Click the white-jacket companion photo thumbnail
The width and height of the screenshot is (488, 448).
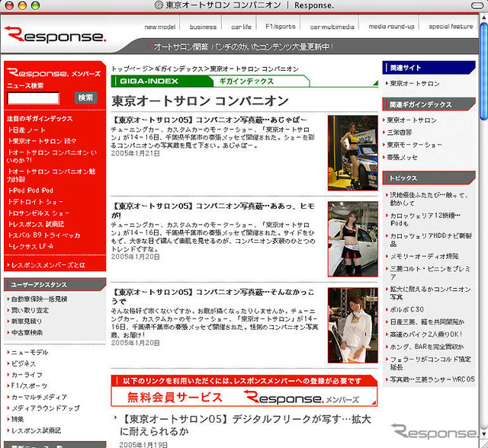tap(352, 325)
